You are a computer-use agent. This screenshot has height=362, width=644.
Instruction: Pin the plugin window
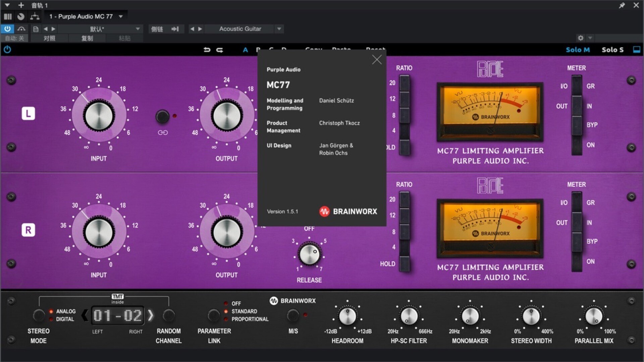click(622, 5)
